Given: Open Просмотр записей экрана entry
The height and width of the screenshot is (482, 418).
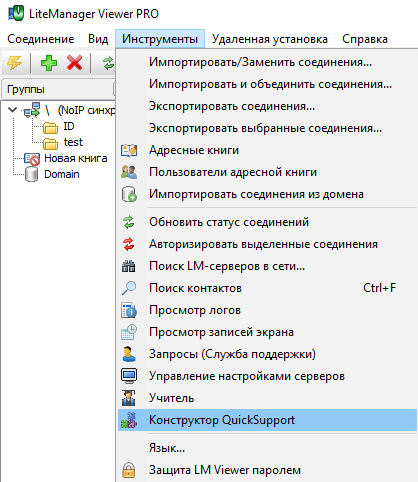Looking at the screenshot, I should pyautogui.click(x=267, y=332).
